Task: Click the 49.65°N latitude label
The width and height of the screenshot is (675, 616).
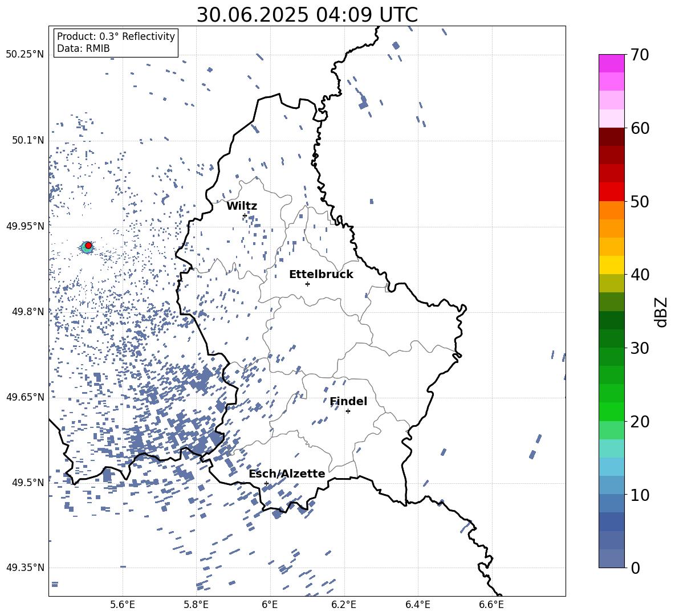Action: 25,397
